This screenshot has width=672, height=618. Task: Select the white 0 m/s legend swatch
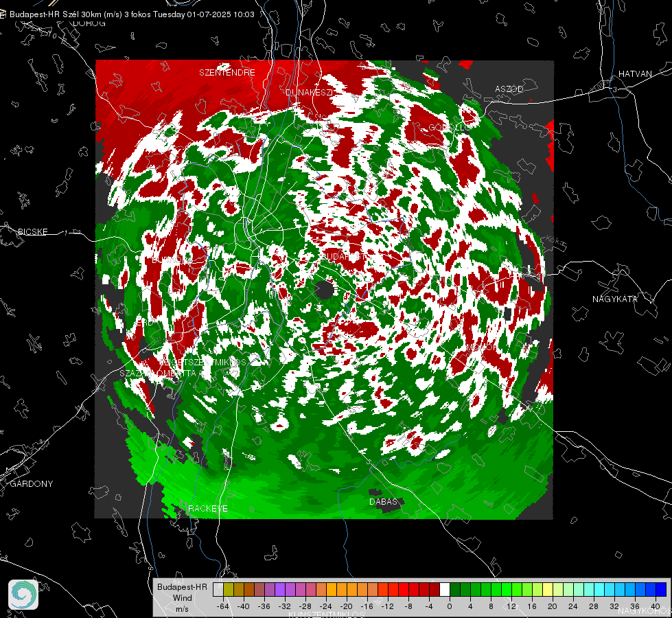coord(445,590)
